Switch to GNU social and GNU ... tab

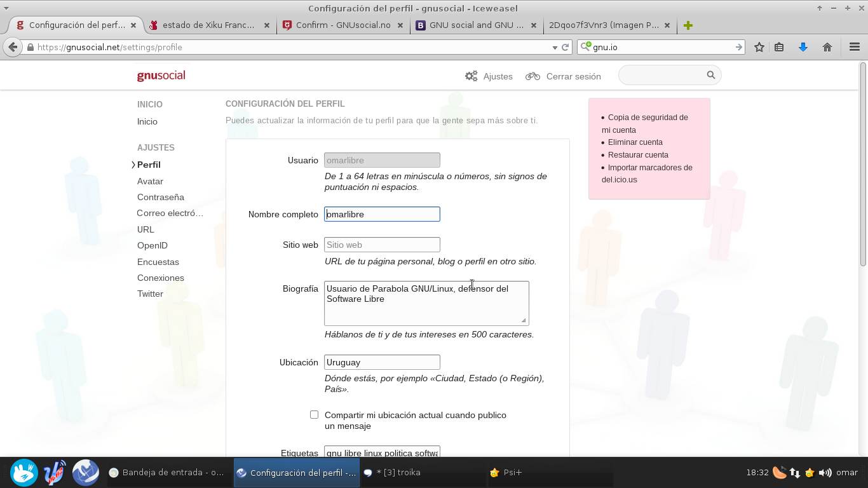(477, 25)
